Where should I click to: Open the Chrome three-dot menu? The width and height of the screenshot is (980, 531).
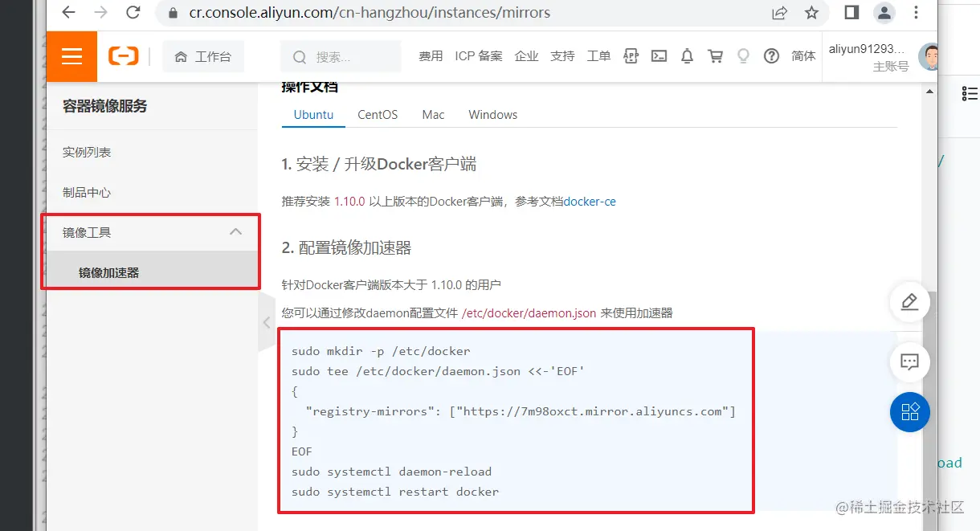[x=917, y=13]
